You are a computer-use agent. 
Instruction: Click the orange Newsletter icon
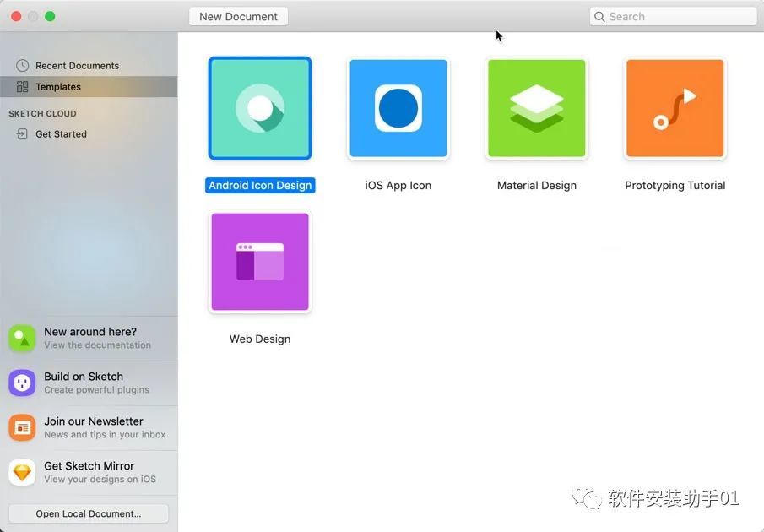point(22,428)
